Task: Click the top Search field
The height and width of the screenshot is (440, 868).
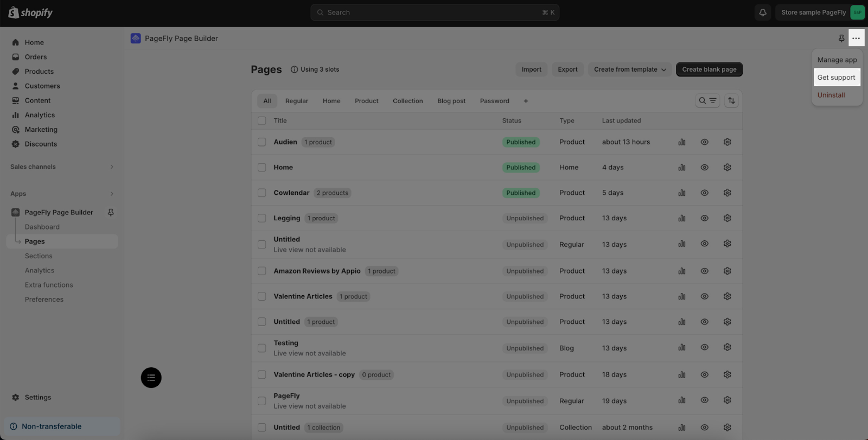Action: (x=435, y=12)
